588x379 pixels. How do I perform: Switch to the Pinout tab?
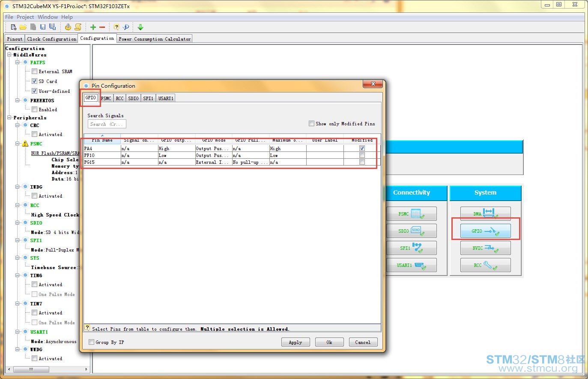15,39
